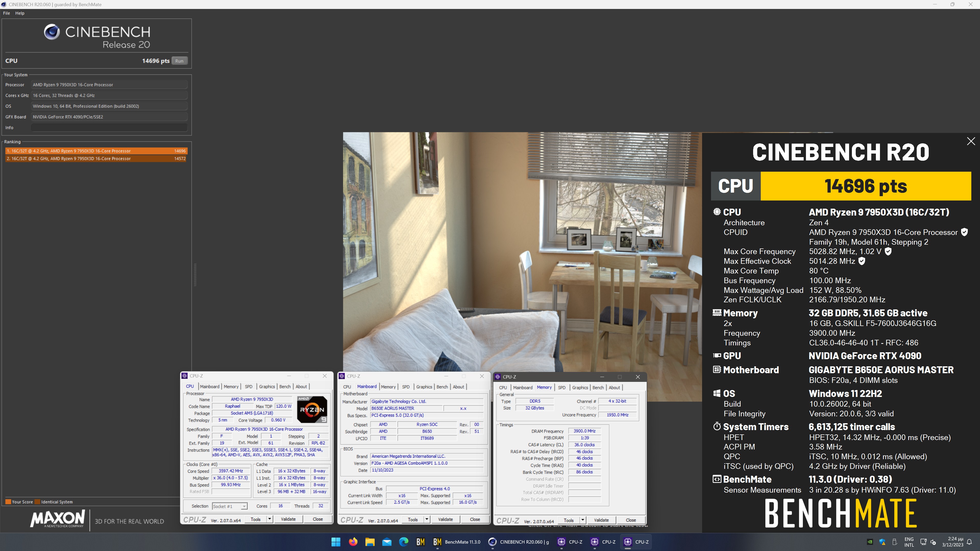This screenshot has height=551, width=980.
Task: Open muted volume tray icon
Action: tap(933, 542)
